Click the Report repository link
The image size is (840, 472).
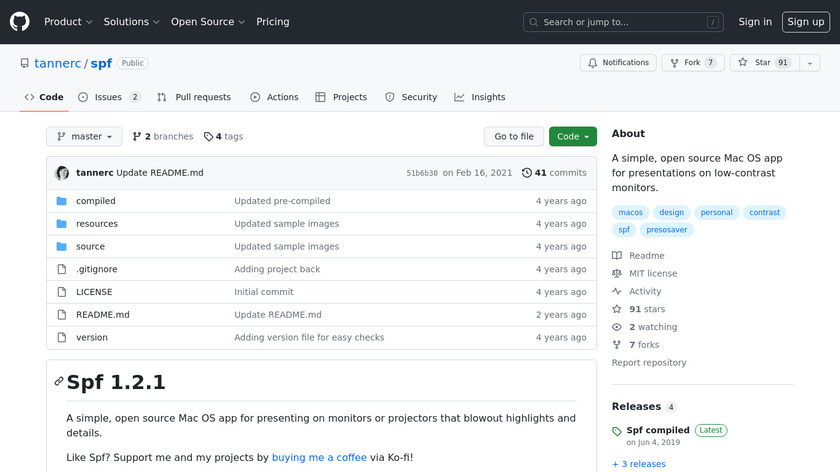[649, 363]
